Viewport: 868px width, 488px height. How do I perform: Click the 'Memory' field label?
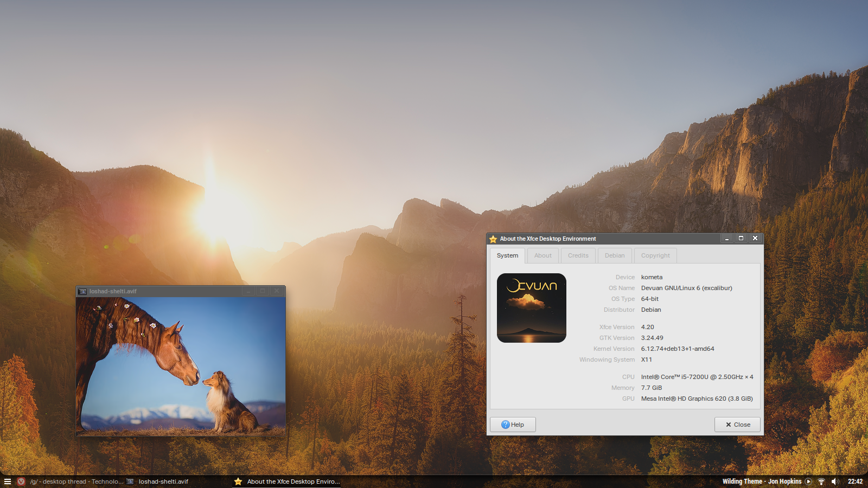(623, 388)
